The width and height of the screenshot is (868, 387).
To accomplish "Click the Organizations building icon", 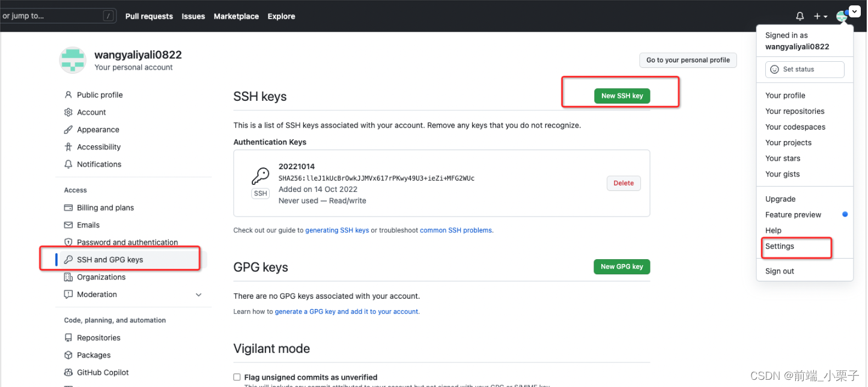I will 68,277.
